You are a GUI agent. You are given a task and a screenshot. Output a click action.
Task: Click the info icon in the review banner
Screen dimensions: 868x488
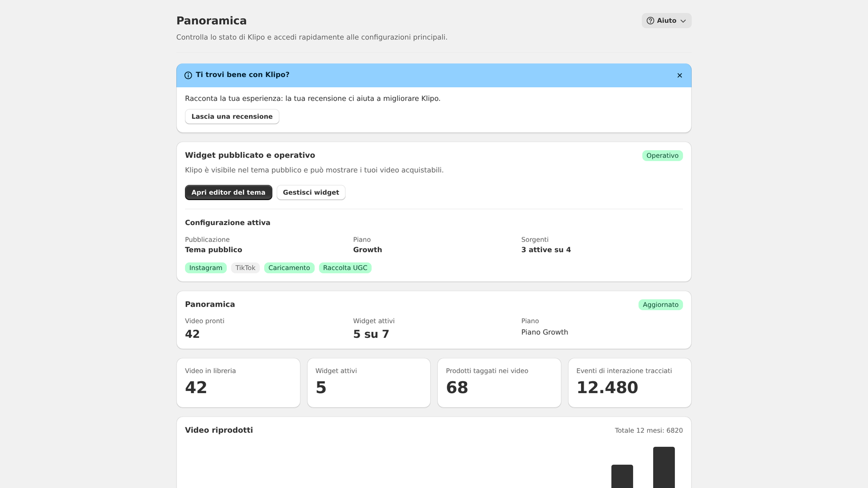pos(188,75)
